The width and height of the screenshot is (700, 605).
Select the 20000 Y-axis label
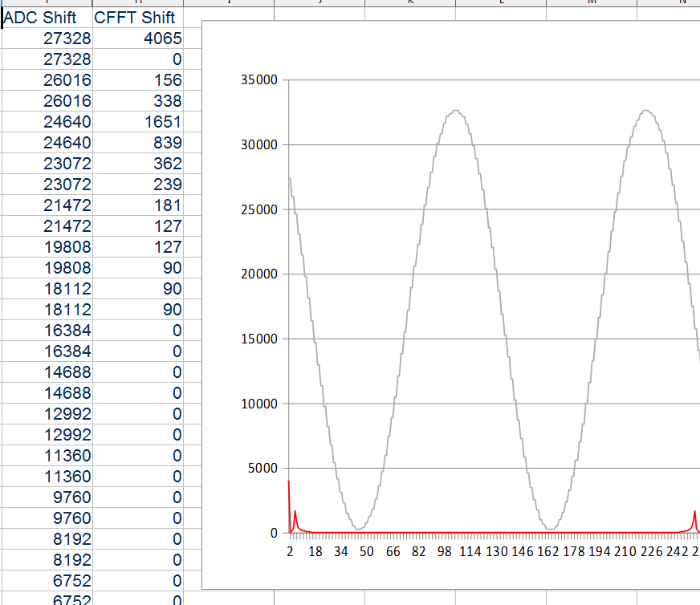tap(259, 274)
